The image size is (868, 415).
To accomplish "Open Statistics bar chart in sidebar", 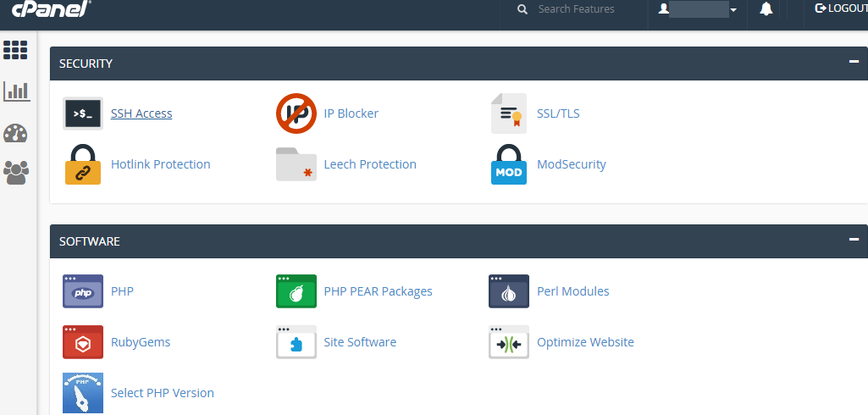I will tap(16, 91).
